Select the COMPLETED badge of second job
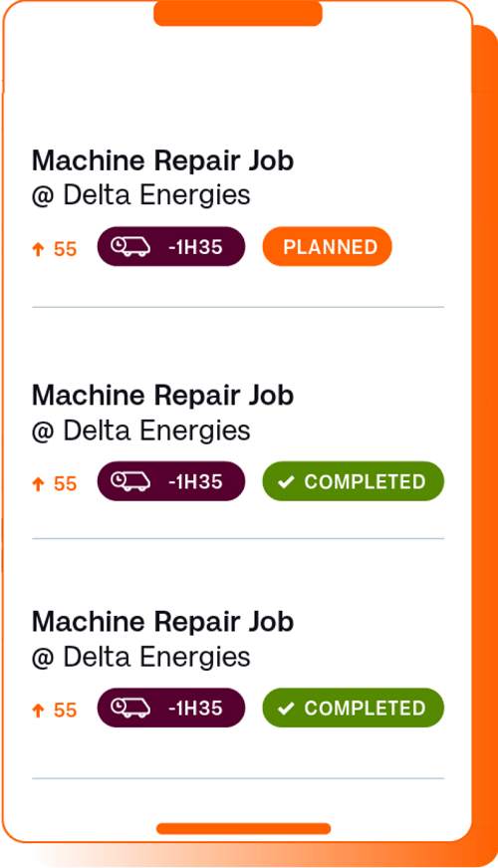Image resolution: width=498 pixels, height=868 pixels. click(353, 481)
